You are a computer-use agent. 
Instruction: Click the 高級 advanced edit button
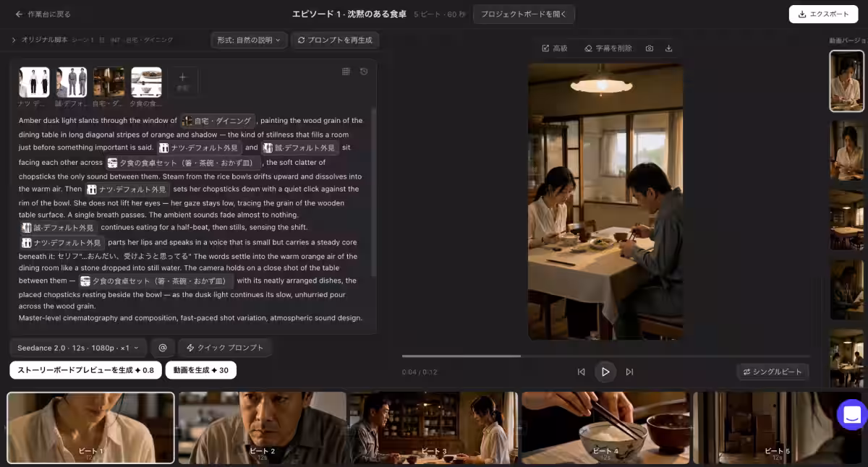[x=555, y=48]
